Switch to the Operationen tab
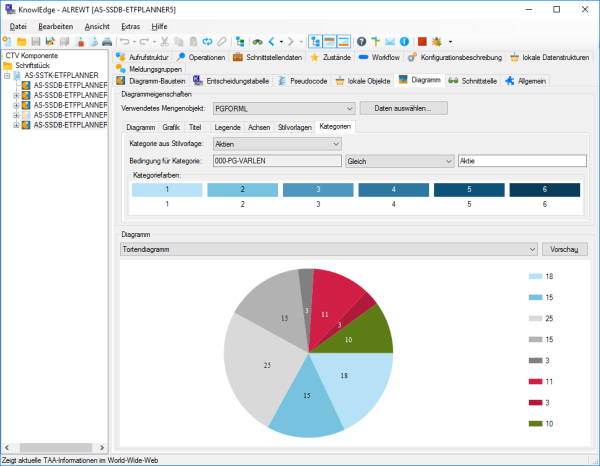This screenshot has width=600, height=466. click(x=201, y=57)
